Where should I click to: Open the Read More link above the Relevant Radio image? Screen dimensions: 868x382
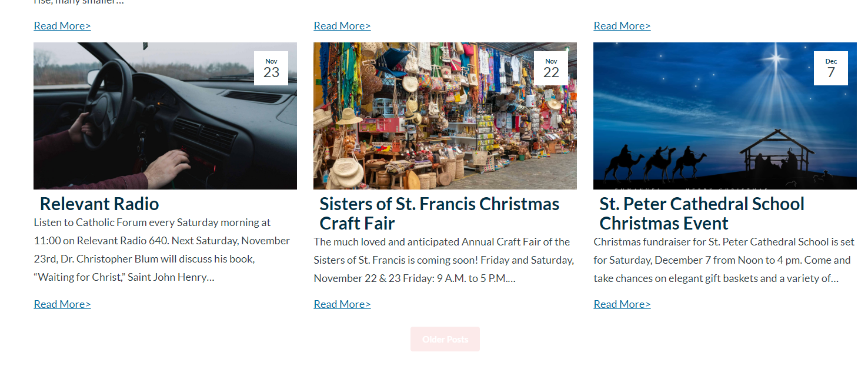62,26
